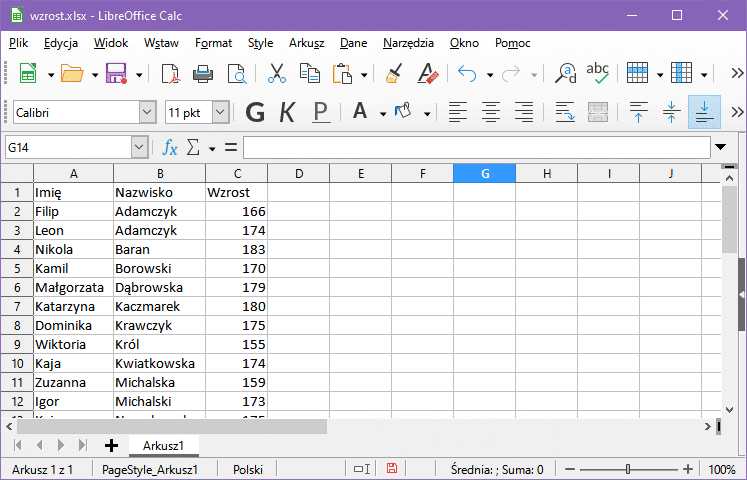This screenshot has width=747, height=480.
Task: Click the Polski language status field
Action: tap(248, 469)
